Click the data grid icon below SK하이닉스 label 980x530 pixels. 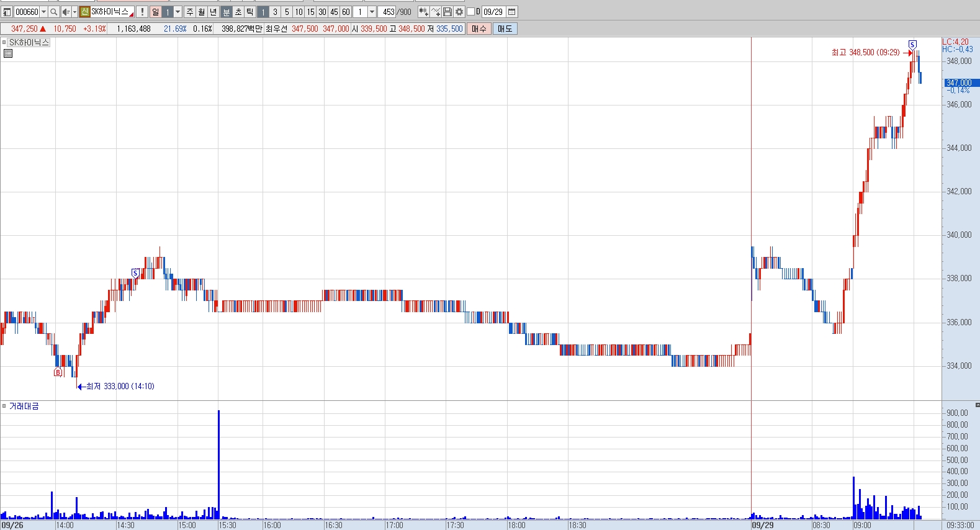coord(8,53)
